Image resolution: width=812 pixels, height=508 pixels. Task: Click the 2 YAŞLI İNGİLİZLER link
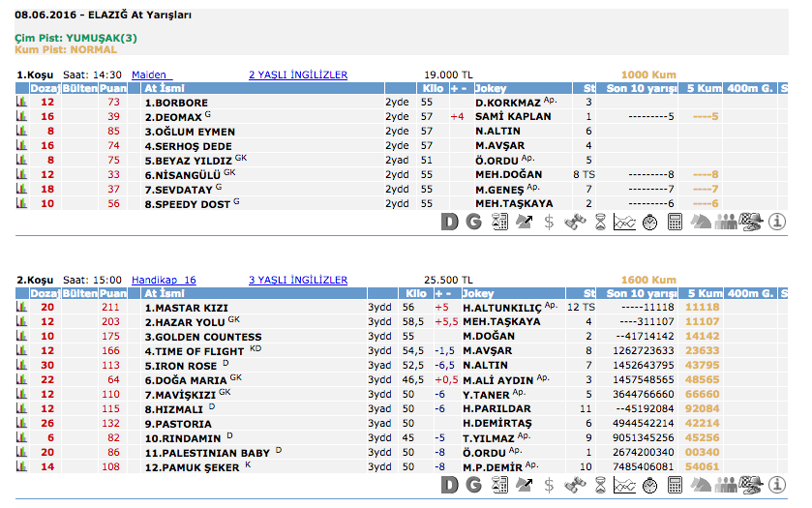[x=297, y=75]
